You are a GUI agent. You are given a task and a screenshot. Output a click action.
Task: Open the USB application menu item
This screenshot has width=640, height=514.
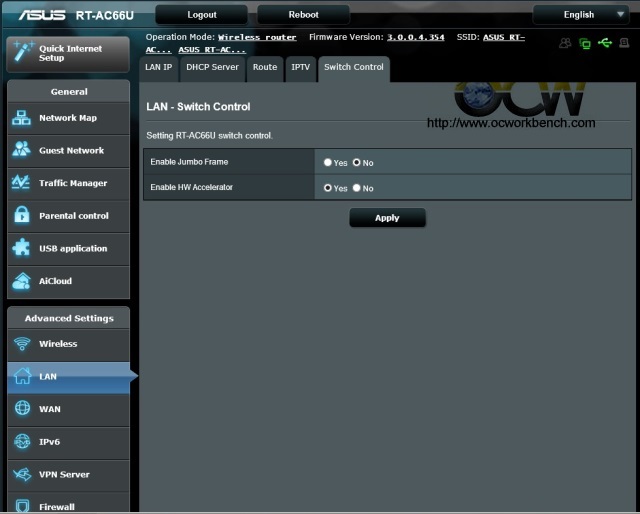[x=69, y=249]
